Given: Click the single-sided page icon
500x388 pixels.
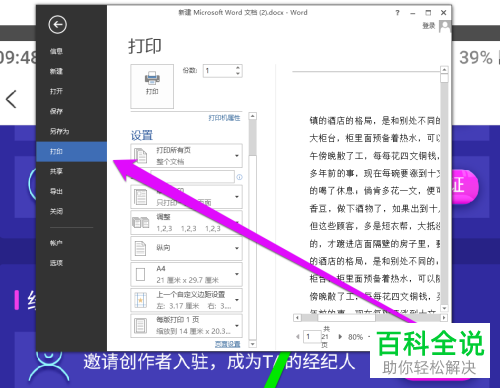Looking at the screenshot, I should (140, 197).
